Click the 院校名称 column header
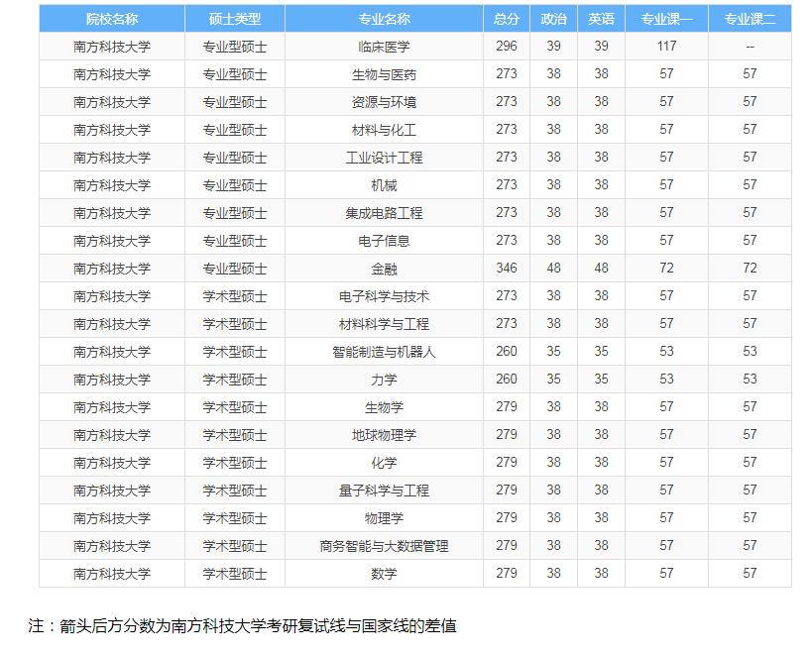 (112, 19)
